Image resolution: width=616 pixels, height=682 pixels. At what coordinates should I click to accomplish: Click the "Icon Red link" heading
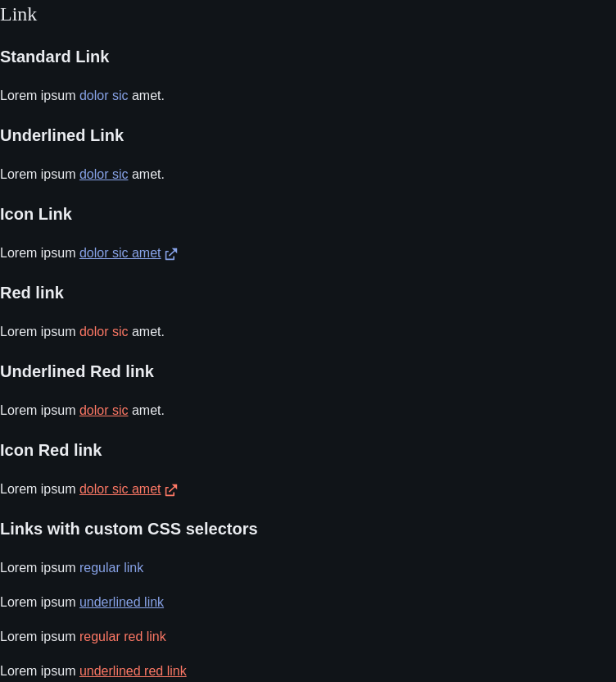(x=51, y=451)
